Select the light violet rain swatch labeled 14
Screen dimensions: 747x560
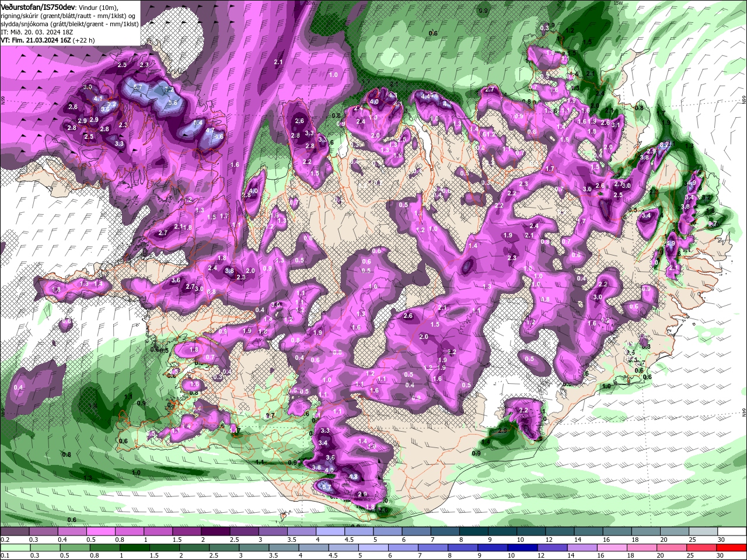point(582,548)
